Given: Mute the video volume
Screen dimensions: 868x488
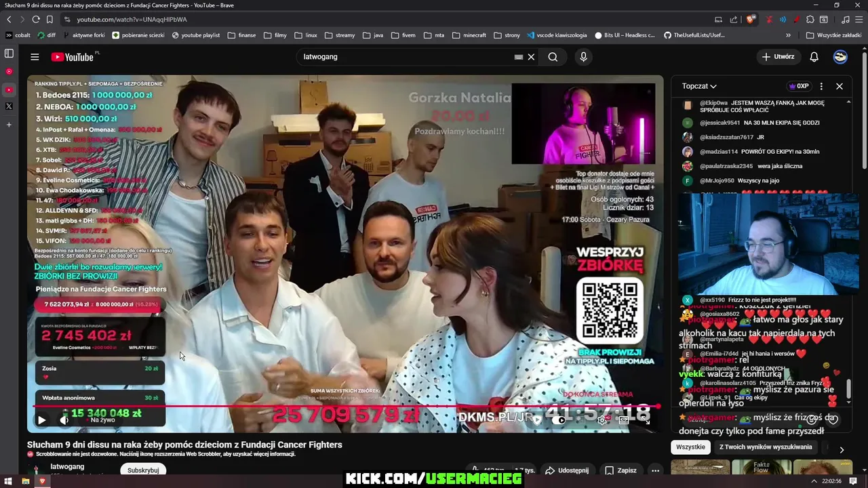Looking at the screenshot, I should click(x=64, y=420).
